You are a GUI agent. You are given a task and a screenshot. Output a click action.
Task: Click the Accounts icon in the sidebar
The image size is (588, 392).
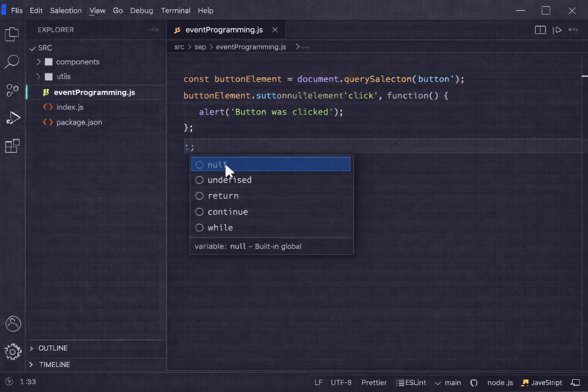point(13,323)
